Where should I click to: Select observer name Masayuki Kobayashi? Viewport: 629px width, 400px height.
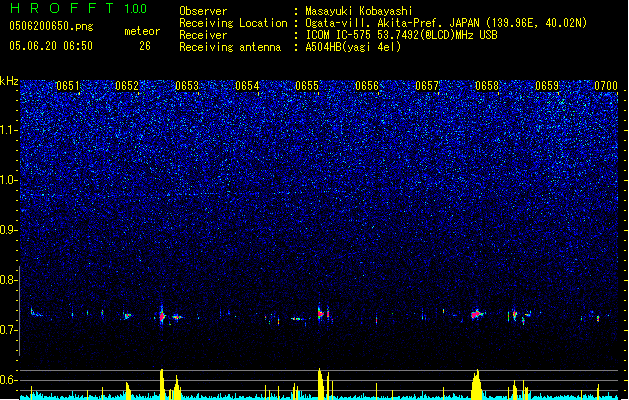[359, 11]
